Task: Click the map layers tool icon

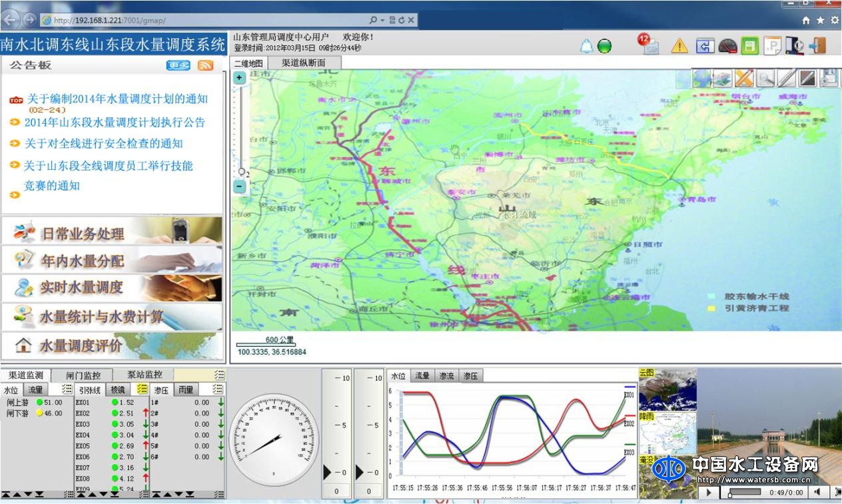Action: coord(723,79)
